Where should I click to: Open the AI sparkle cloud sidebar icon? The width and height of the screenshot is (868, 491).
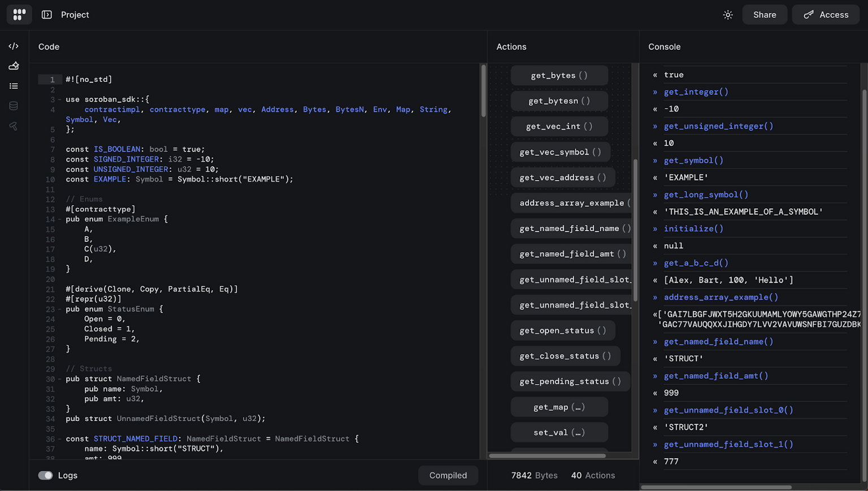point(14,66)
